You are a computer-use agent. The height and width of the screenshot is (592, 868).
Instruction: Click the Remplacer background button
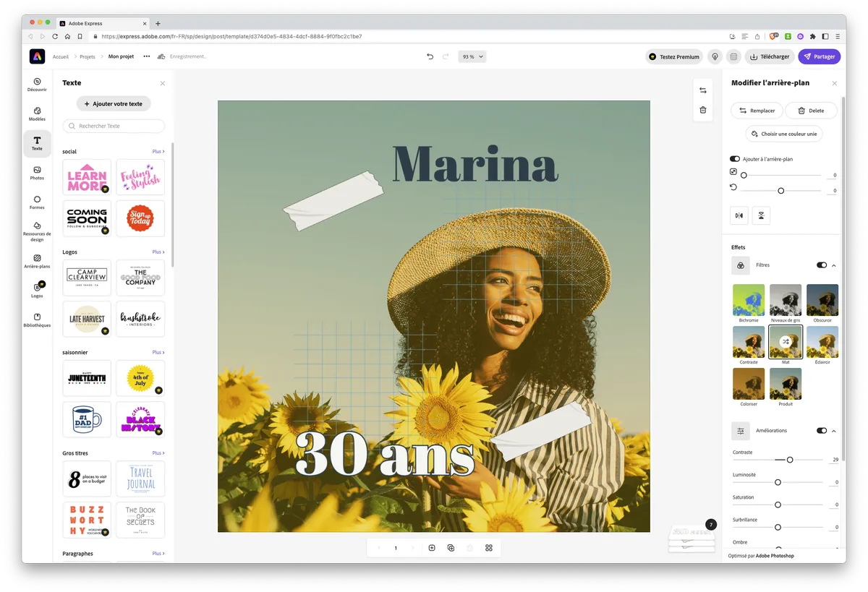[x=757, y=110]
